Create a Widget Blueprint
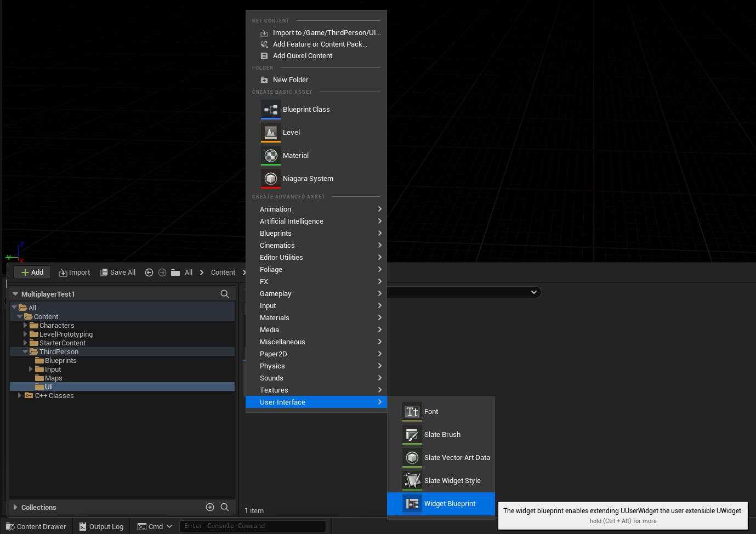This screenshot has height=534, width=756. [450, 503]
